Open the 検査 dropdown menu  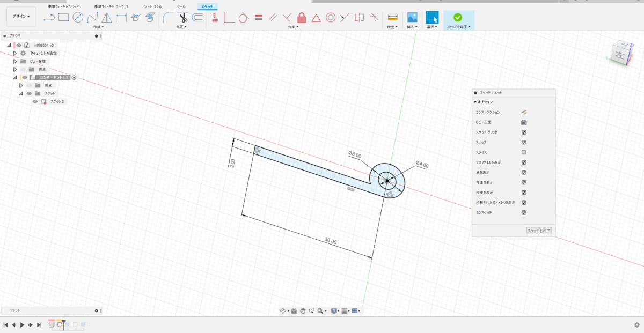[393, 26]
